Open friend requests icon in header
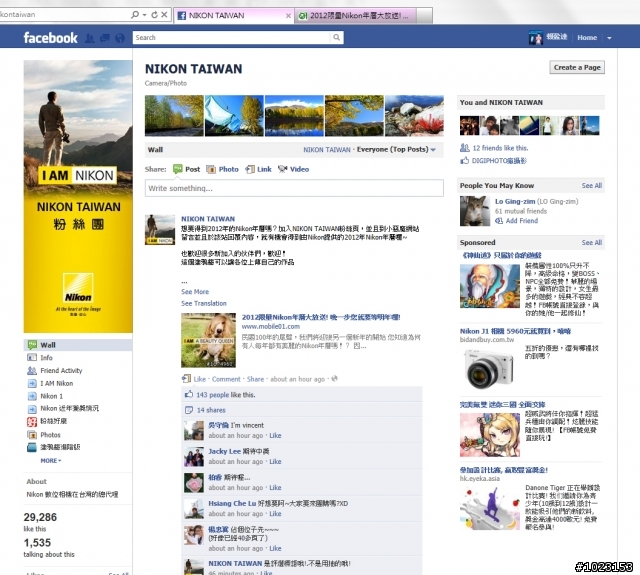 pos(89,38)
